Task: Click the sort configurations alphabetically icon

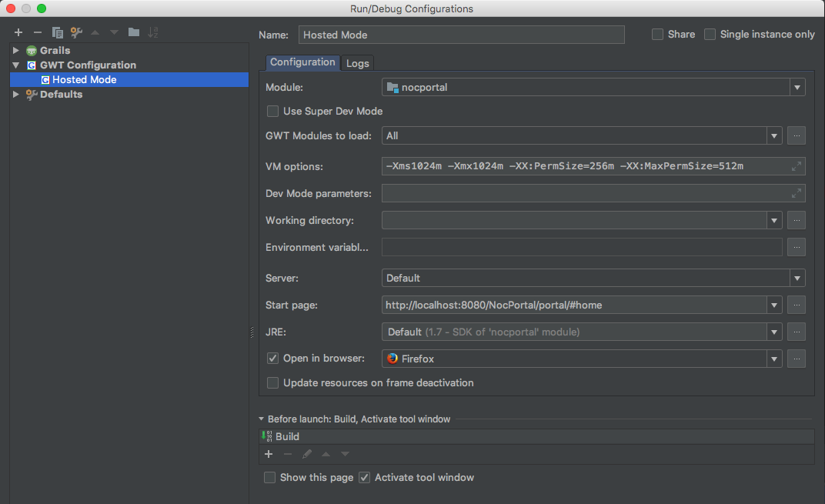Action: point(153,32)
